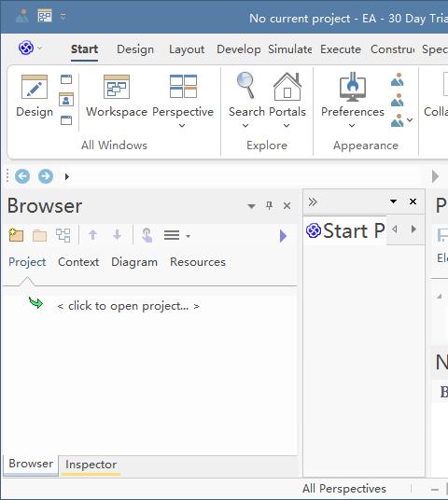Open the Perspective icon in ribbon

(x=183, y=86)
